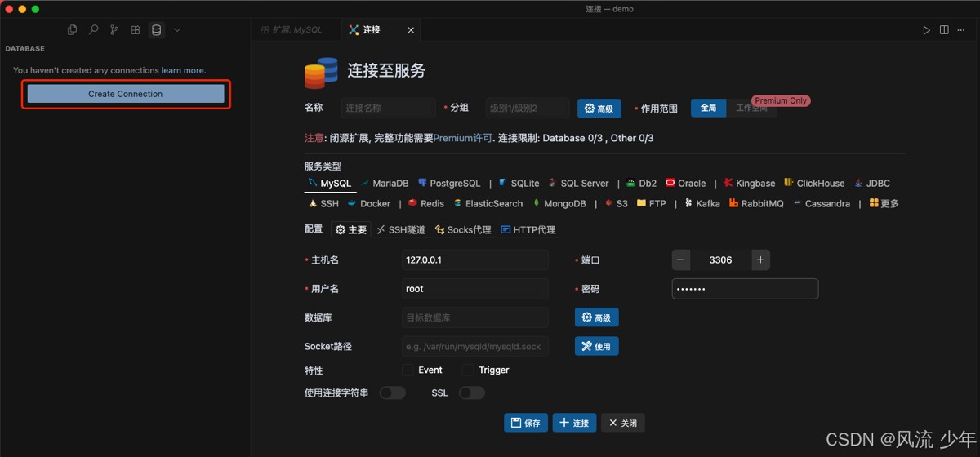
Task: Click the 高级 button beside database field
Action: pos(597,317)
